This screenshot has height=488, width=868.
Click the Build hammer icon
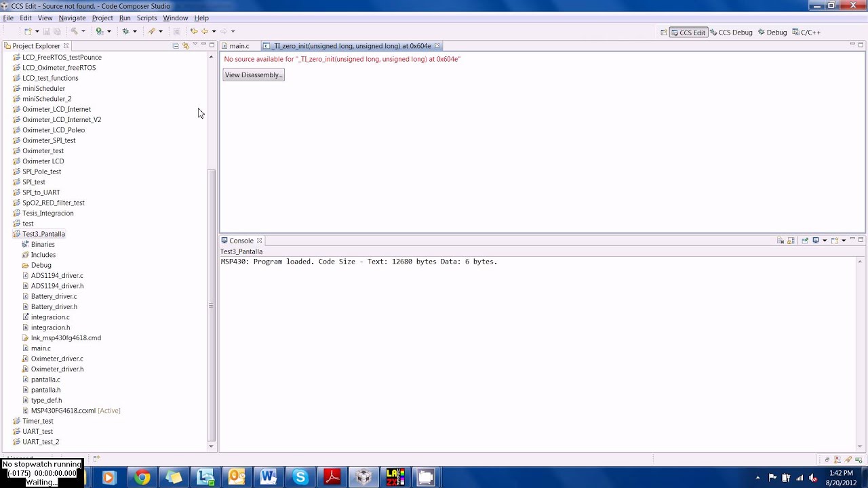75,31
